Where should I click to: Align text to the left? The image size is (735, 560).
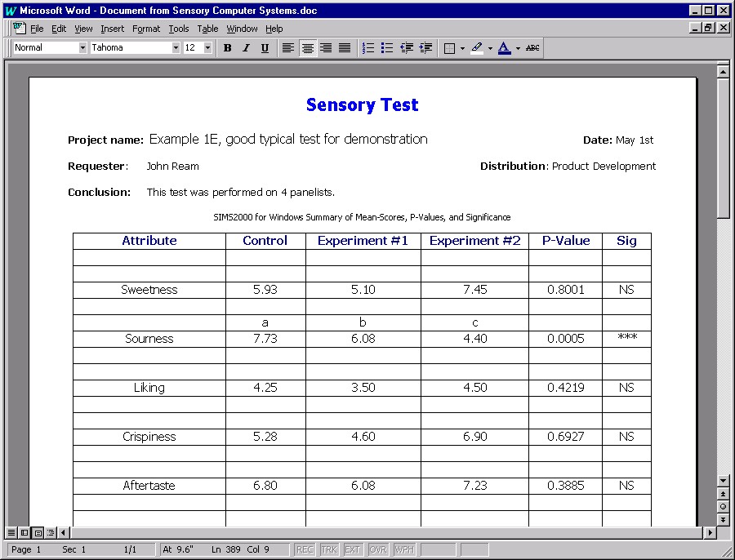coord(288,48)
